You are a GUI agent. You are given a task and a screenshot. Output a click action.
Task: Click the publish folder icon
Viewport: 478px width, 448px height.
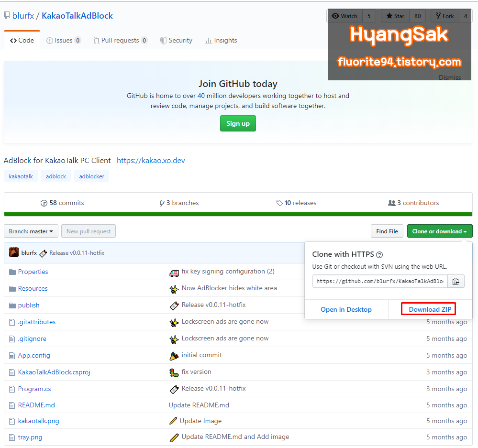pyautogui.click(x=12, y=306)
